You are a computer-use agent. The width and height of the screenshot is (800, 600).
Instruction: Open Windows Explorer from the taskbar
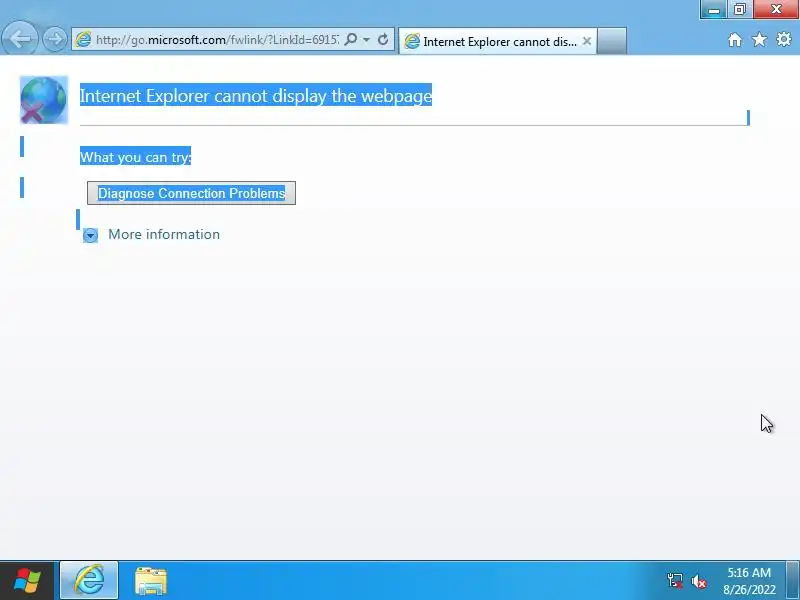151,581
